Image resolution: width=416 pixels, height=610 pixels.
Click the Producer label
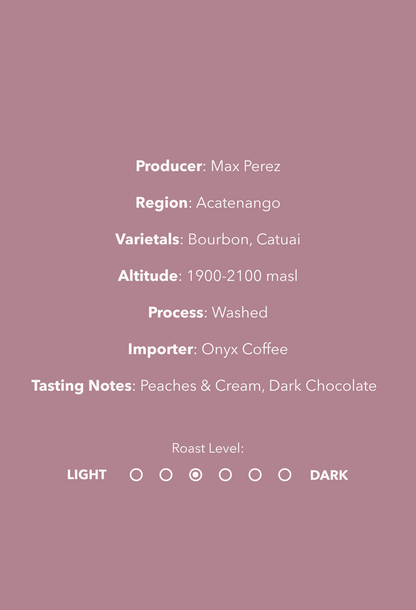(x=169, y=166)
